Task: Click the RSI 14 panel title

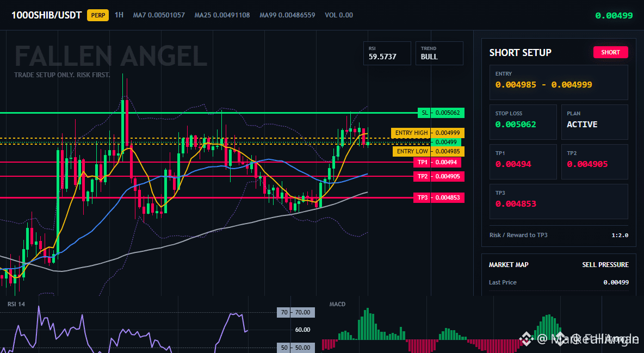Action: [x=17, y=304]
